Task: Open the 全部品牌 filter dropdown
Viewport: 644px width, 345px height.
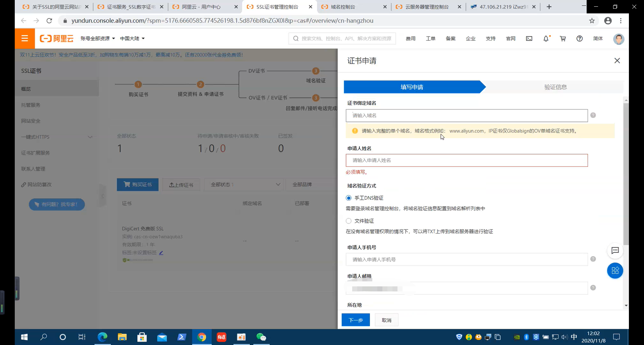Action: pyautogui.click(x=311, y=185)
